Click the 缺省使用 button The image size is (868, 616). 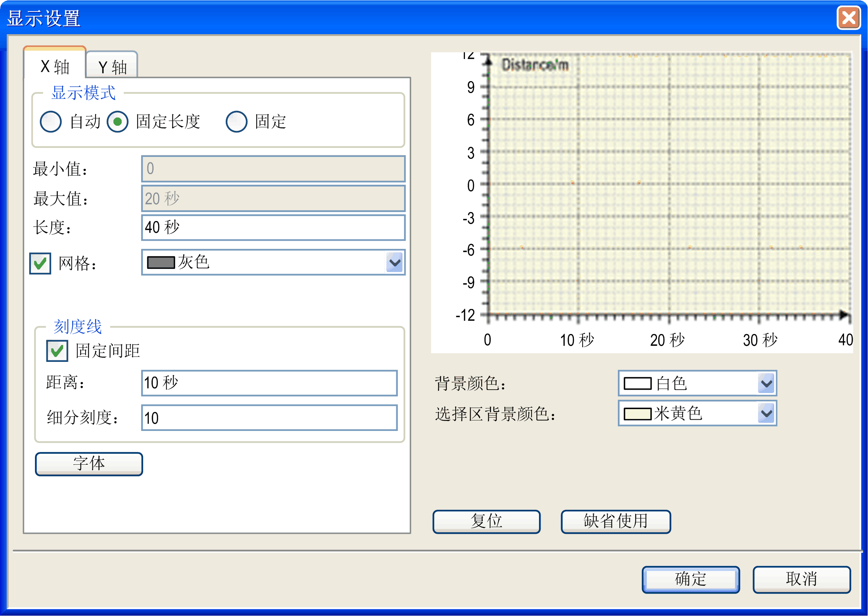616,522
